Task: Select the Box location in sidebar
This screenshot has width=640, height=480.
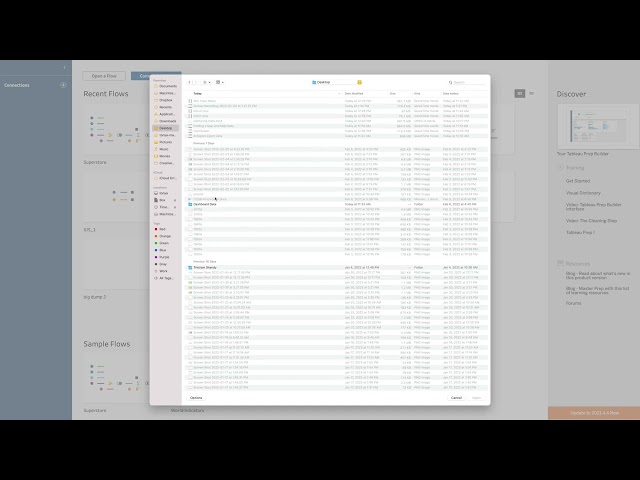Action: 160,200
